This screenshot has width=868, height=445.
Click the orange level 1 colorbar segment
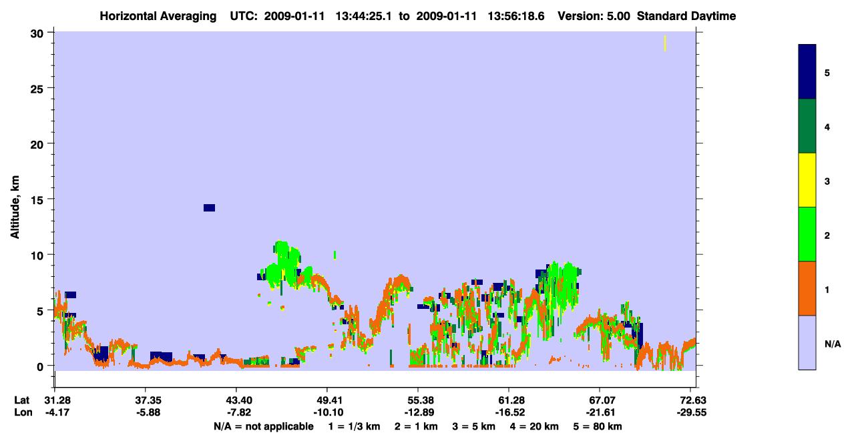click(x=807, y=288)
